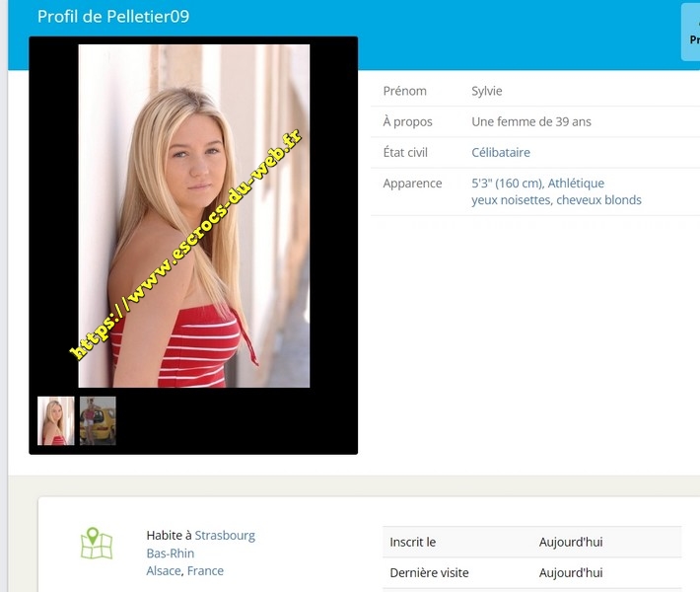This screenshot has height=592, width=700.
Task: Click the Profil de Pelletier09 heading
Action: (113, 17)
